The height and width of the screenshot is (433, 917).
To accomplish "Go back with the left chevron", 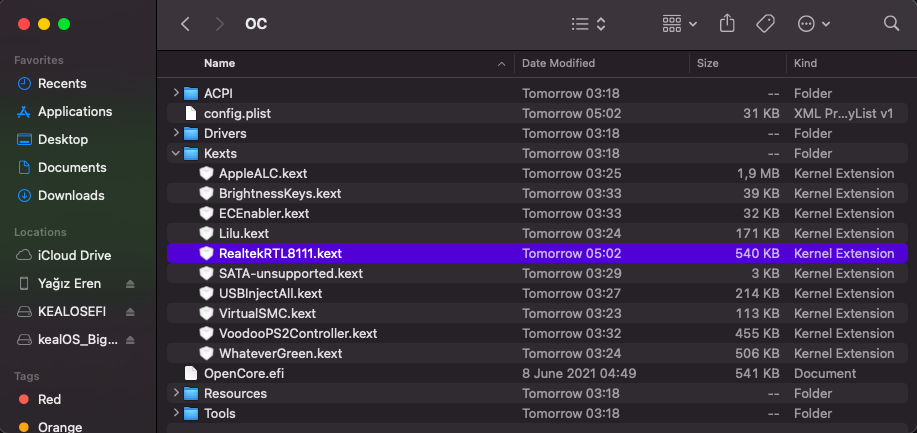I will tap(185, 24).
